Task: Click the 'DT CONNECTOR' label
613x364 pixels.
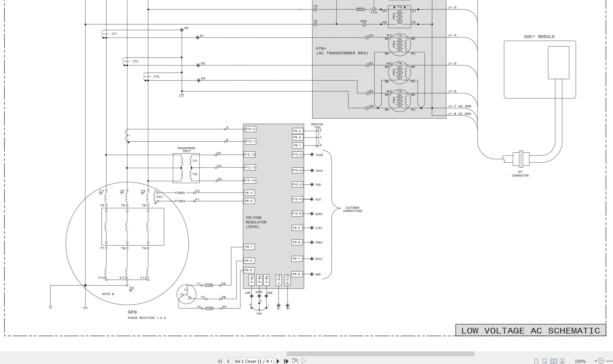Action: pos(520,174)
